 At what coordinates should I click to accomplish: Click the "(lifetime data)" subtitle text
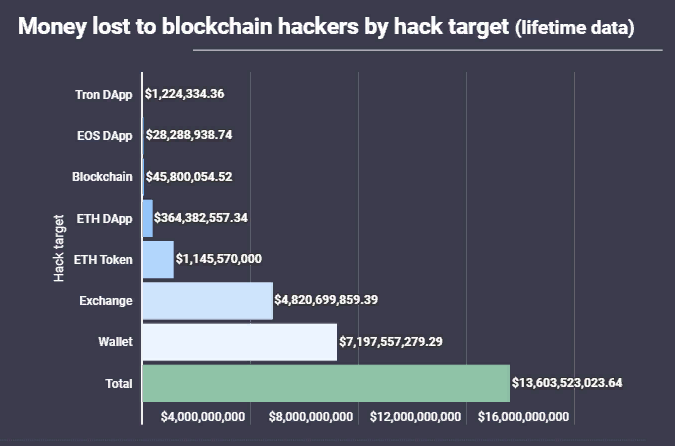point(574,27)
